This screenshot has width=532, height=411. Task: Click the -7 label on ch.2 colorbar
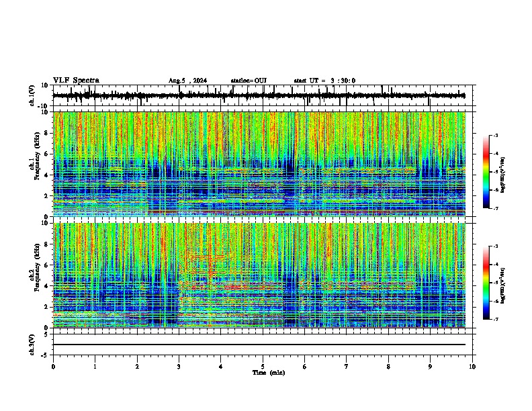point(495,320)
